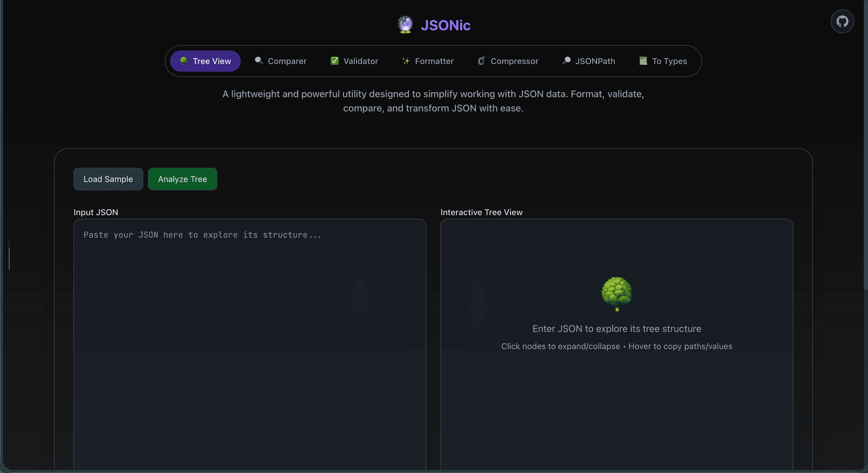Viewport: 868px width, 473px height.
Task: Click the crystal ball logo next to JSONic
Action: coord(405,25)
